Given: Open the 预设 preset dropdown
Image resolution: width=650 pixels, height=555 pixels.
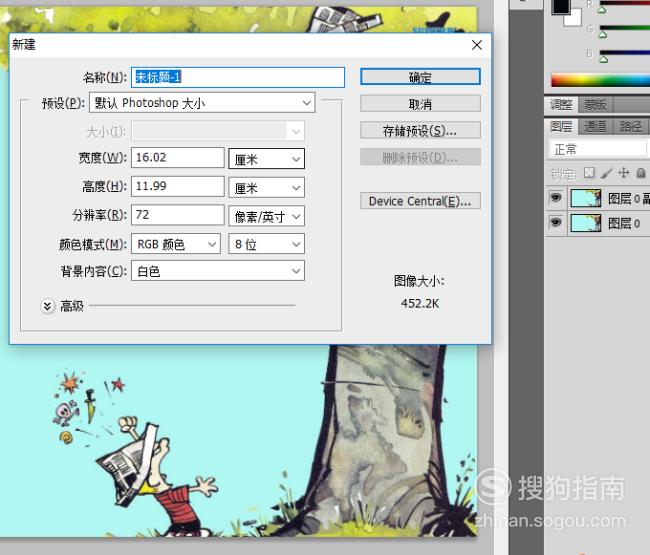Looking at the screenshot, I should pos(202,103).
